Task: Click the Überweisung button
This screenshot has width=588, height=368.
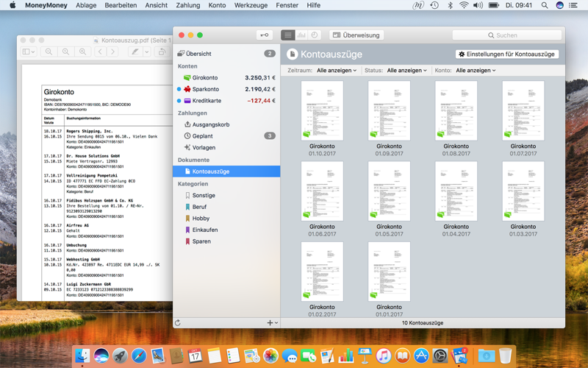Action: (356, 35)
